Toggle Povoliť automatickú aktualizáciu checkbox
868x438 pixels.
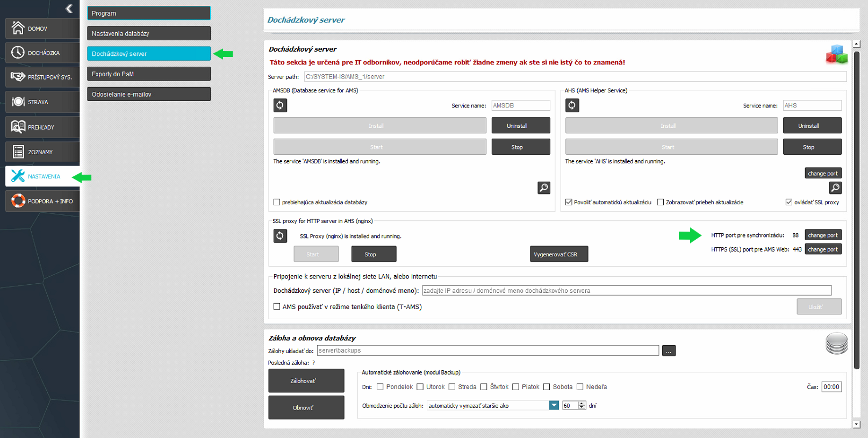(569, 202)
